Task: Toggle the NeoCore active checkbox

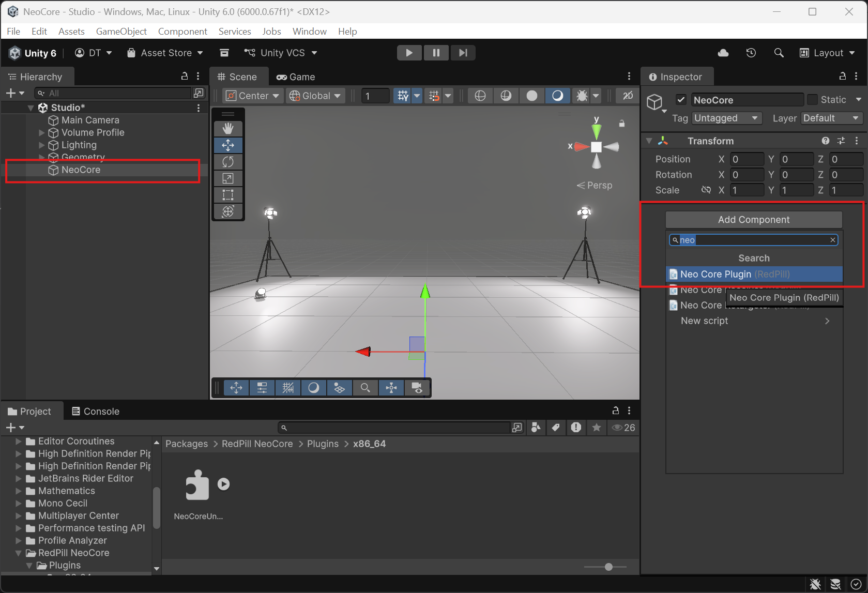Action: tap(681, 100)
